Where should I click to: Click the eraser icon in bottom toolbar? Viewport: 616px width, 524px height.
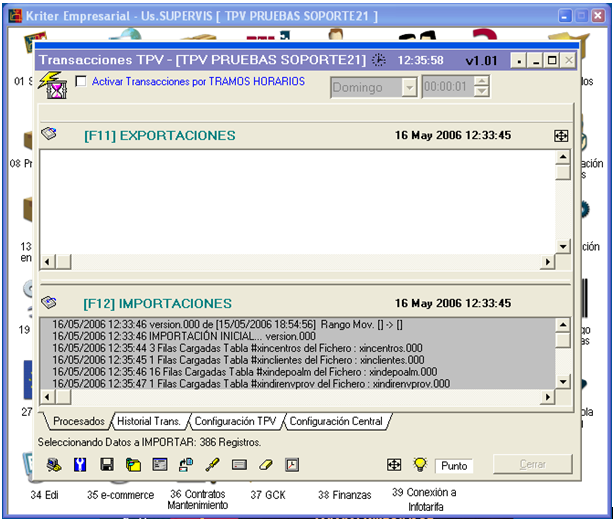click(x=265, y=465)
